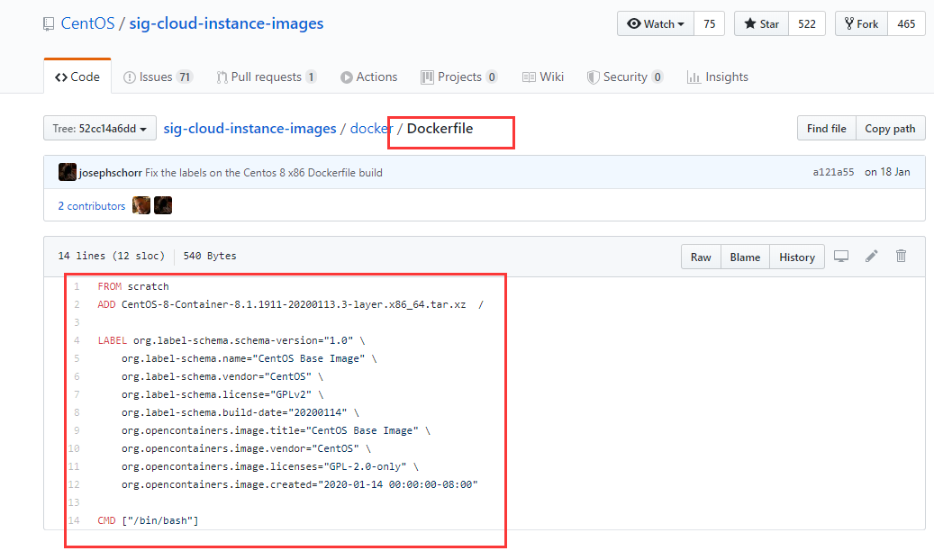
Task: Click the first contributor avatar
Action: (x=141, y=205)
